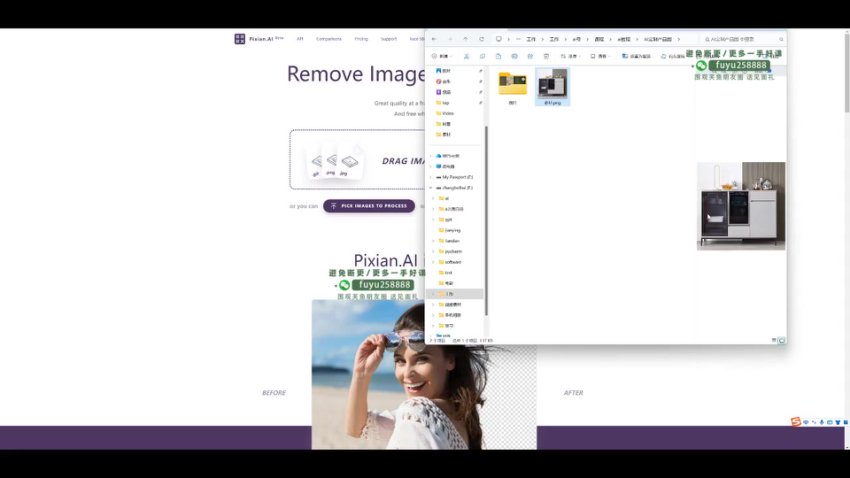Click the Explorer back arrow
This screenshot has width=850, height=478.
(x=434, y=39)
